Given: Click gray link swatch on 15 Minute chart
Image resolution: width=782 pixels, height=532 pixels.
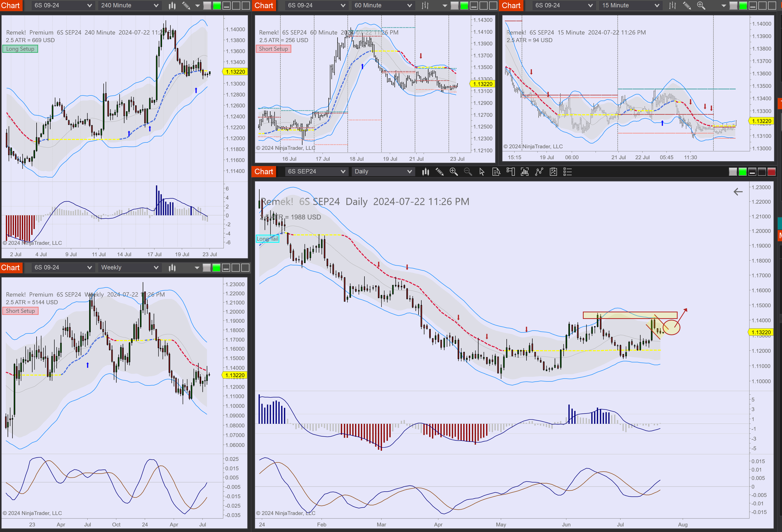Looking at the screenshot, I should coord(734,5).
